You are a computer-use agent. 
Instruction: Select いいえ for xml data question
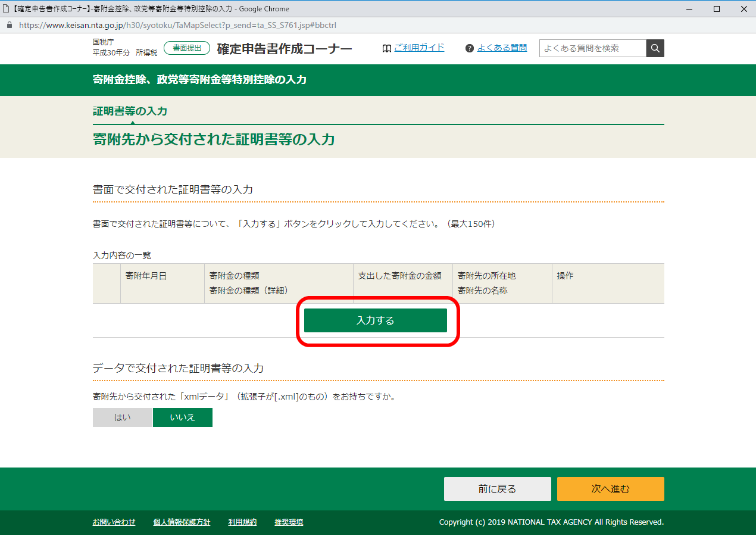182,417
